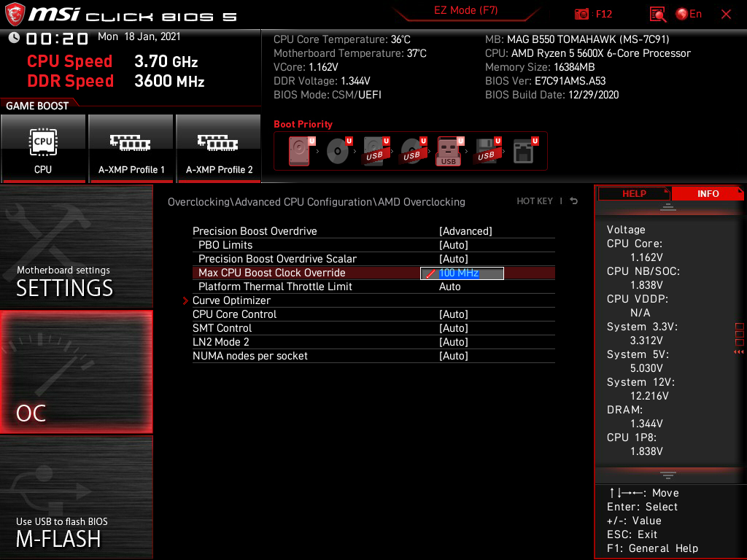This screenshot has width=747, height=560.
Task: Click Memory Size: 16384MB text
Action: 540,67
